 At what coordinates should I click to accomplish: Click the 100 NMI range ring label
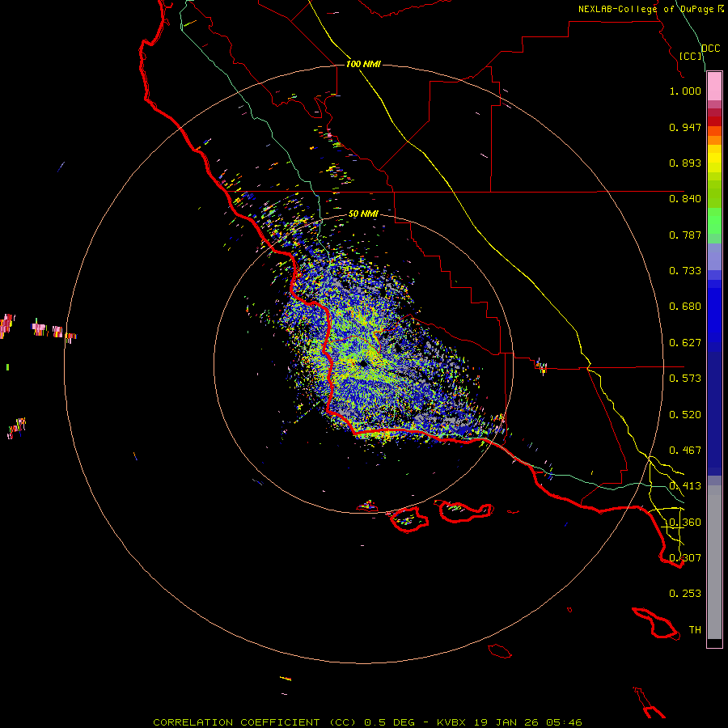[x=363, y=64]
